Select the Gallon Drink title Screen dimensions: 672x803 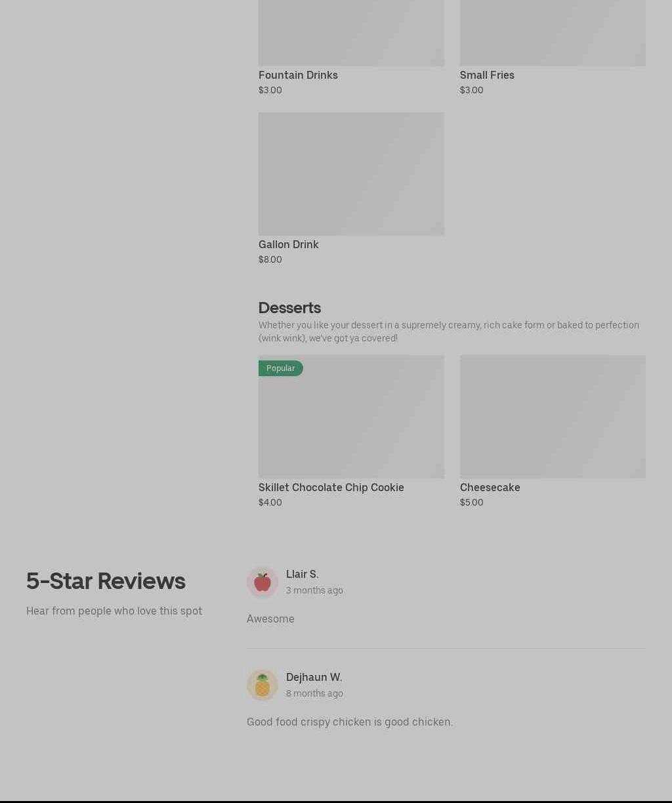(288, 244)
